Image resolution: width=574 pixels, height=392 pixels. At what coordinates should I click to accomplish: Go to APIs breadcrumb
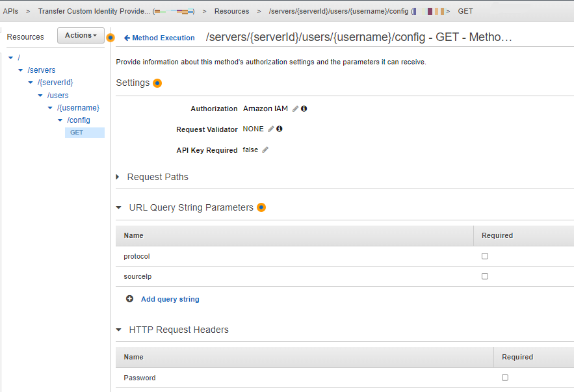[10, 12]
